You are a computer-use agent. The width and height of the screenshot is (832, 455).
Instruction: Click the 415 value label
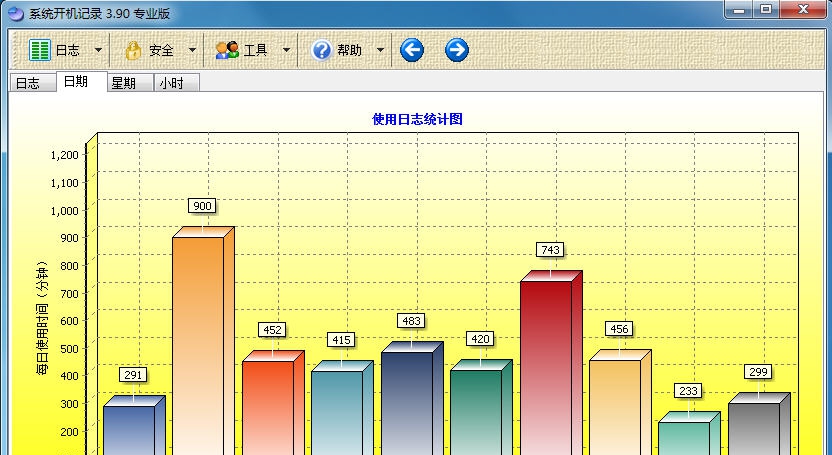[341, 340]
